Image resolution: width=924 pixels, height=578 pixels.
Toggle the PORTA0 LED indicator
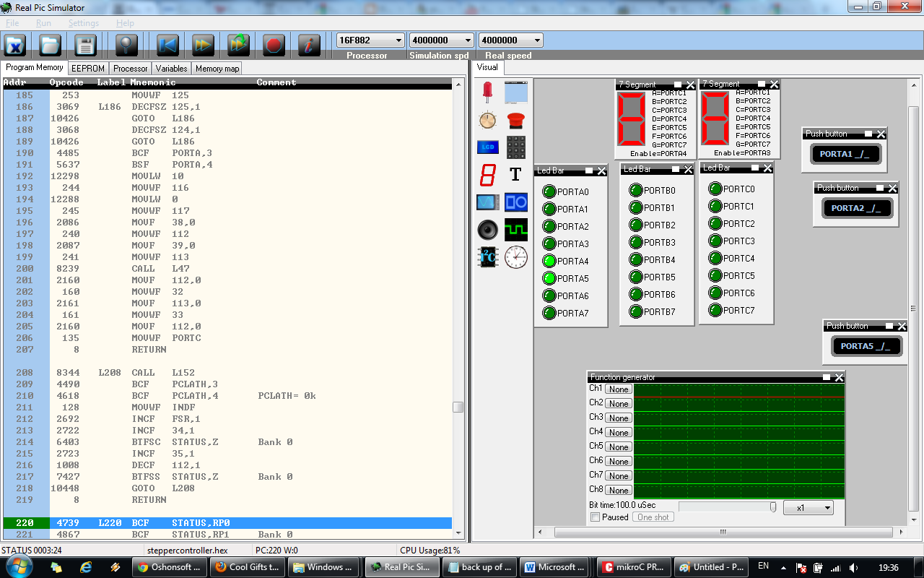click(549, 191)
